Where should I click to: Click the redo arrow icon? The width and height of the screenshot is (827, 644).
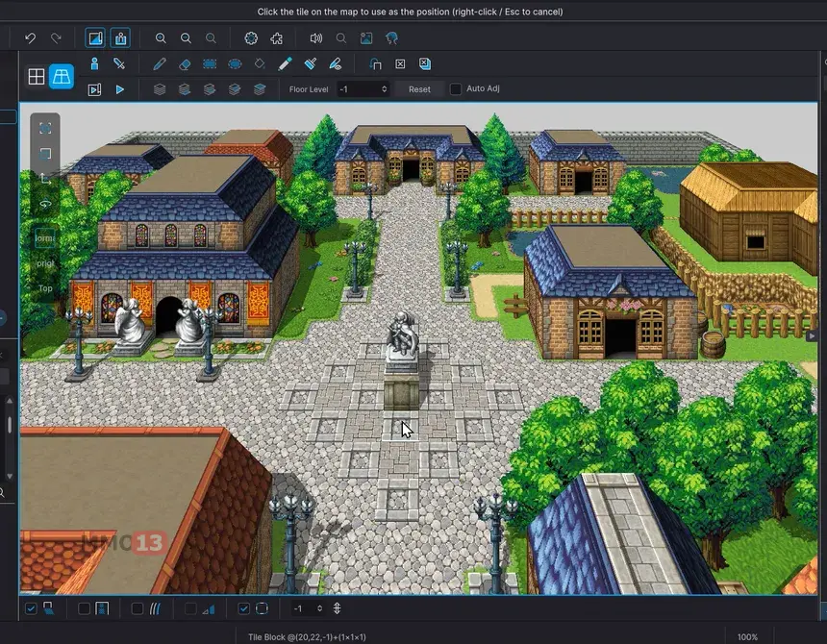pos(56,37)
